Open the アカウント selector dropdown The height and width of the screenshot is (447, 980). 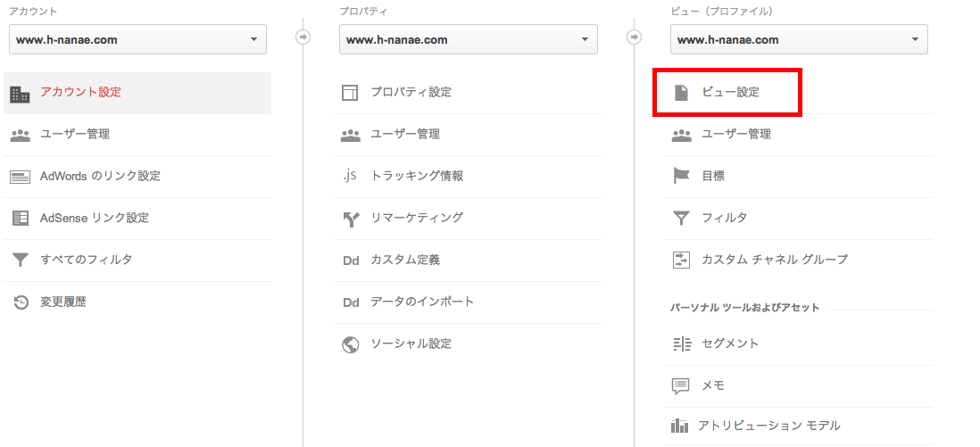(138, 39)
